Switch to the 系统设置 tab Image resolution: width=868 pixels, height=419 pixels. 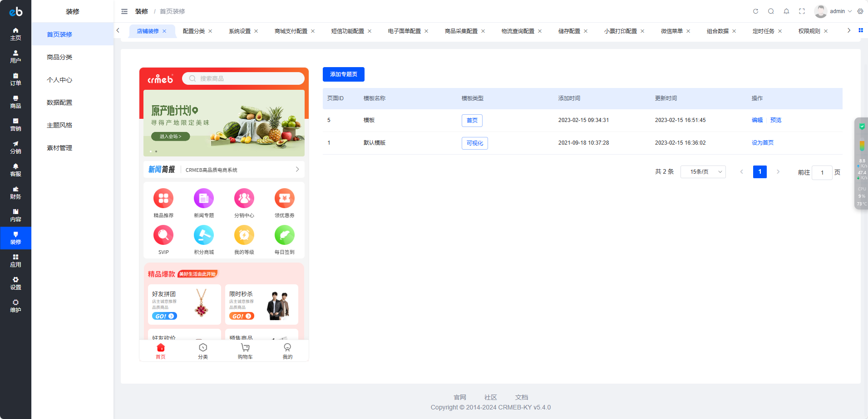click(239, 31)
